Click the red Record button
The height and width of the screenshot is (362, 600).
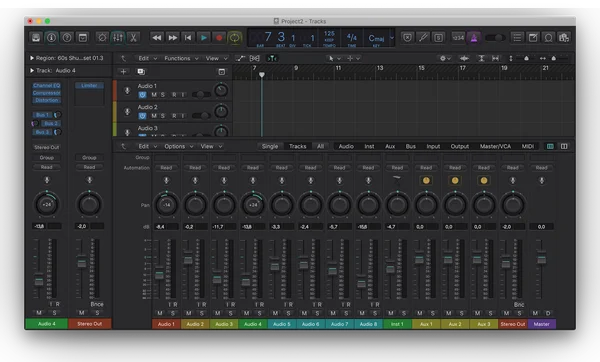tap(219, 38)
